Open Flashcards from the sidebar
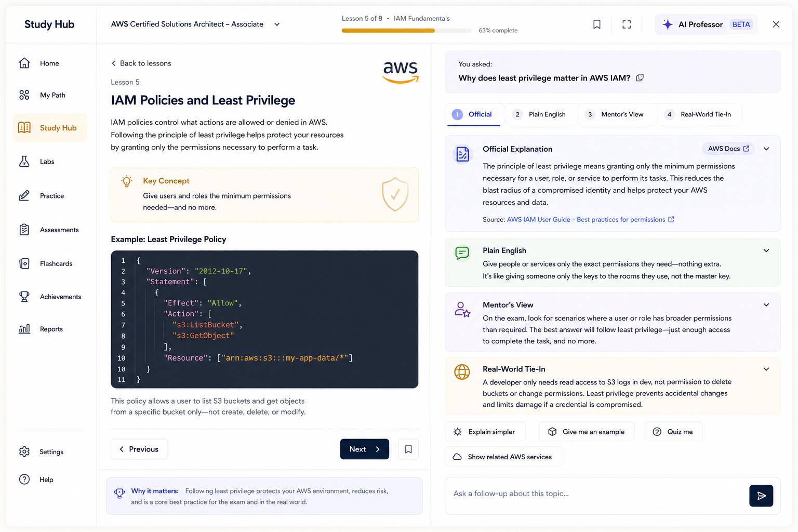 pyautogui.click(x=50, y=263)
